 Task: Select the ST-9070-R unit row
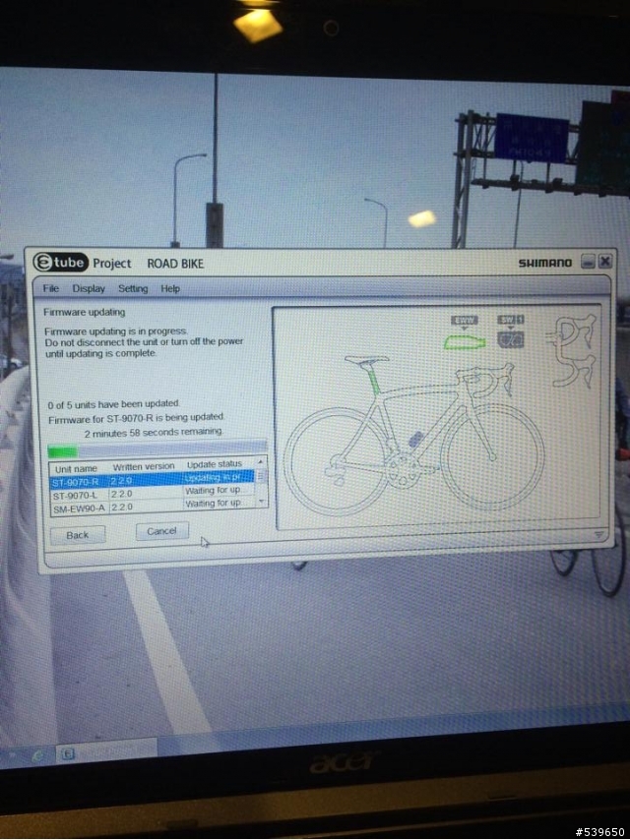pos(153,479)
